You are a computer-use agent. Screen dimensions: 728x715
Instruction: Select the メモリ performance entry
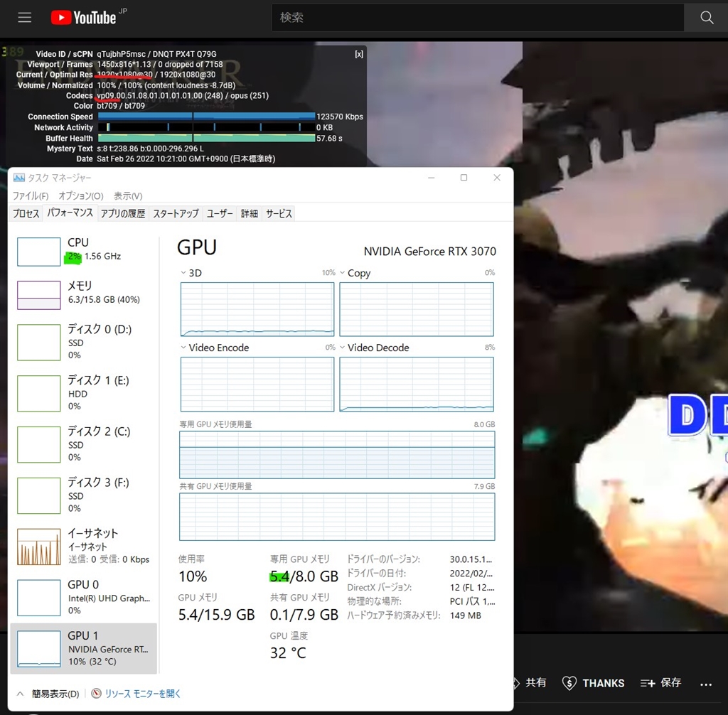pos(84,294)
